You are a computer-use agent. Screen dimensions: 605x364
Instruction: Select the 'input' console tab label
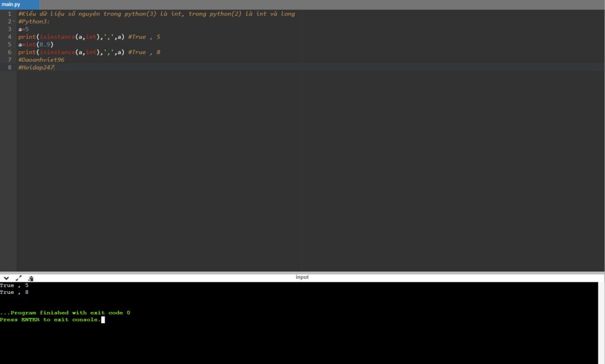click(302, 277)
